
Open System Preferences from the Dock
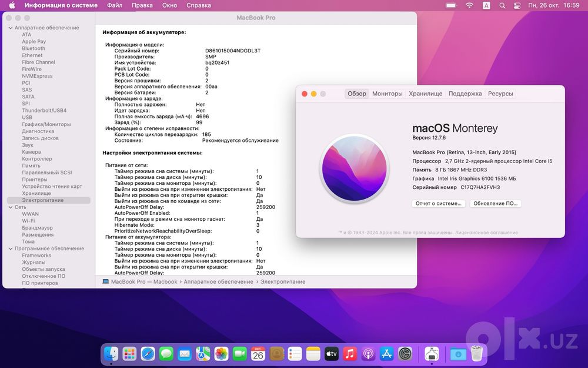[405, 354]
